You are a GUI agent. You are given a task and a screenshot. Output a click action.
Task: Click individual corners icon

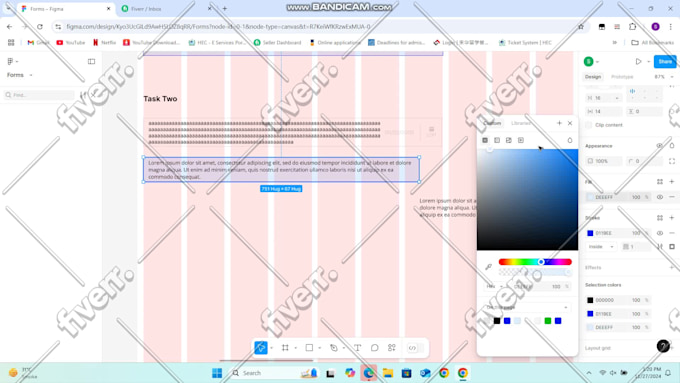tap(672, 161)
